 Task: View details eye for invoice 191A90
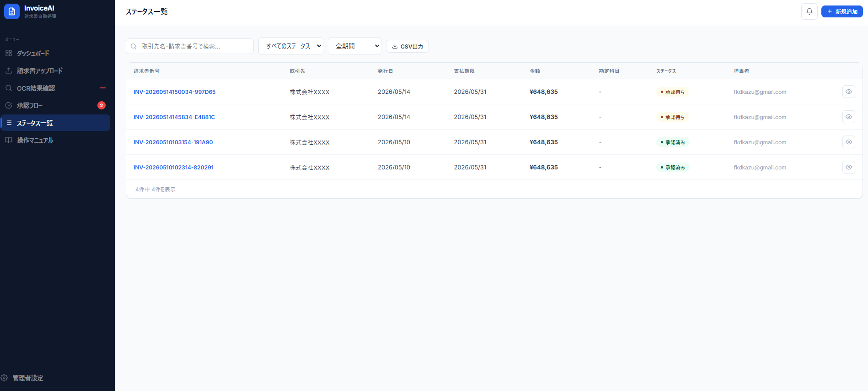tap(848, 142)
